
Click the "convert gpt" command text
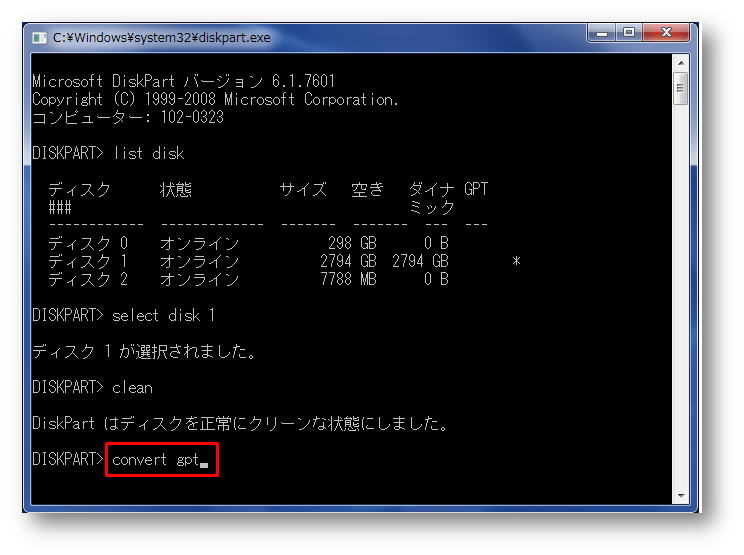click(156, 460)
